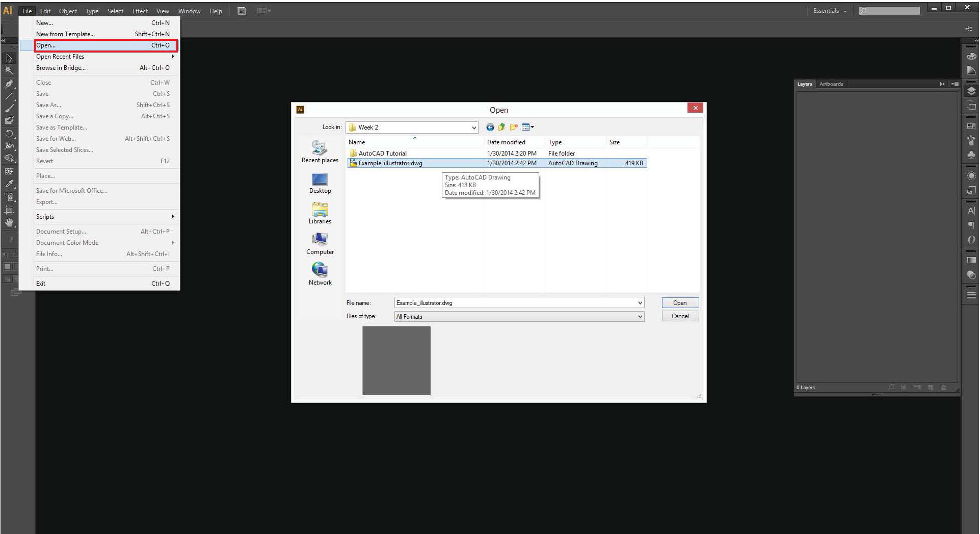
Task: Open the OpenType panel icon
Action: pos(971,239)
